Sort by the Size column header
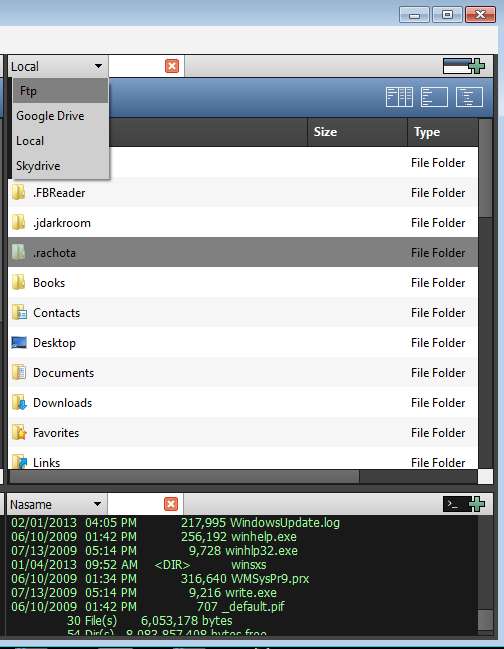The height and width of the screenshot is (649, 504). [x=358, y=132]
